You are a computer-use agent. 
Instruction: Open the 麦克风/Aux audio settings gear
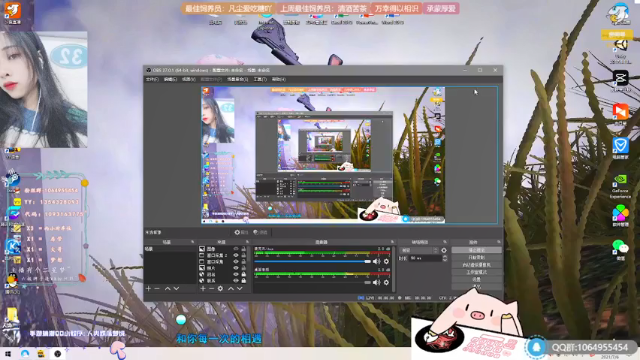[386, 261]
